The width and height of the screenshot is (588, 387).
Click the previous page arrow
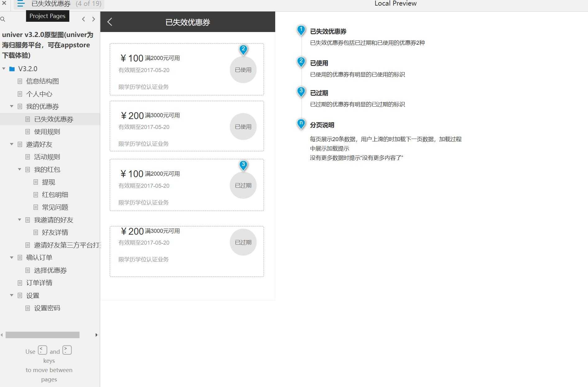click(83, 19)
